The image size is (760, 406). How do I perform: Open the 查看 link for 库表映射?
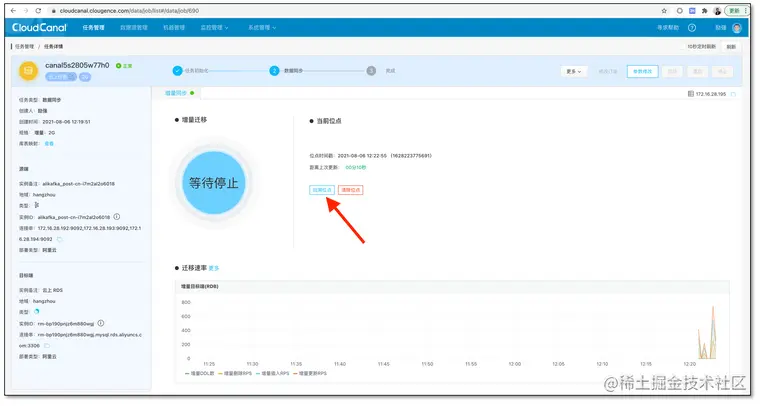click(x=49, y=144)
